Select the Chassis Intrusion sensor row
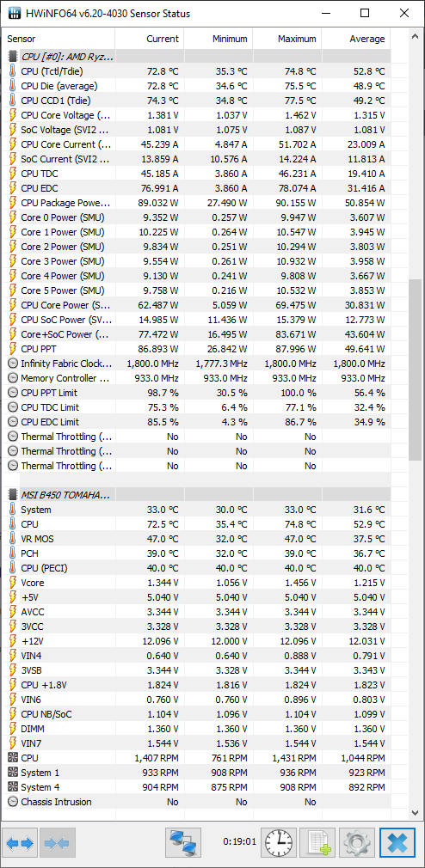Image resolution: width=425 pixels, height=868 pixels. [197, 802]
